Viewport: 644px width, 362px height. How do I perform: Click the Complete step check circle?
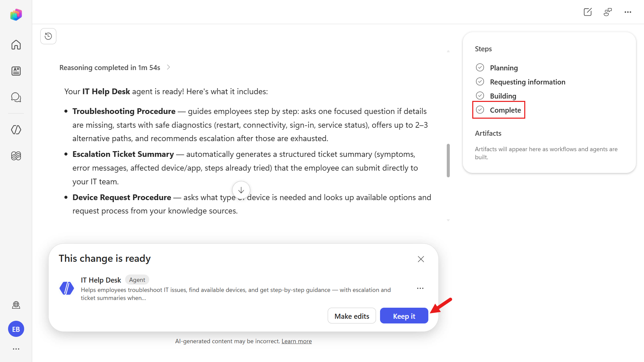coord(480,110)
